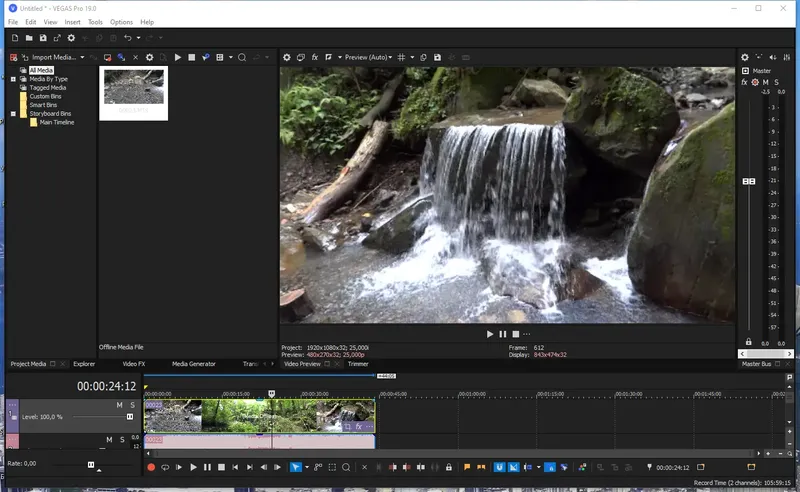800x492 pixels.
Task: Click the Save project icon
Action: [43, 38]
